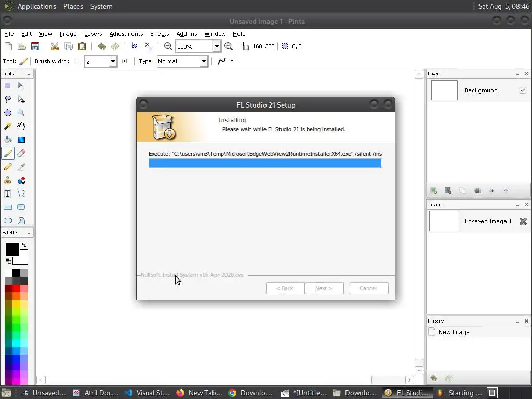
Task: Select the Rectangle shape tool
Action: (7, 207)
